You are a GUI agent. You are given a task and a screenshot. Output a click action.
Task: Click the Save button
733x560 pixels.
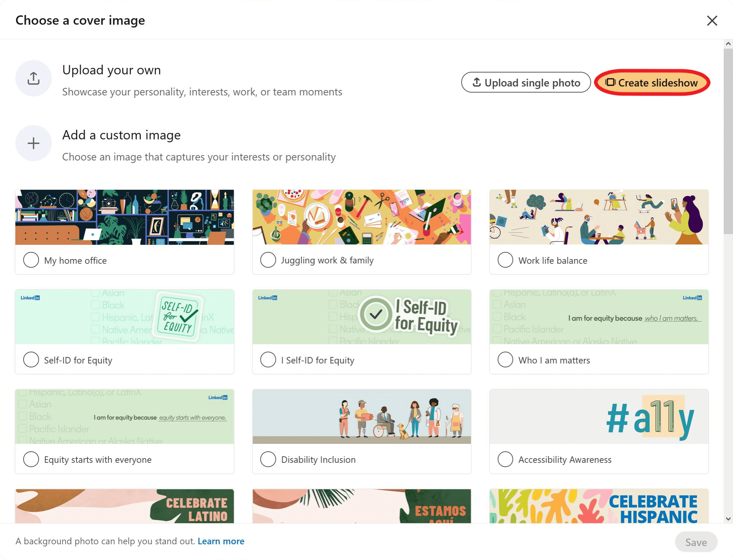tap(695, 541)
